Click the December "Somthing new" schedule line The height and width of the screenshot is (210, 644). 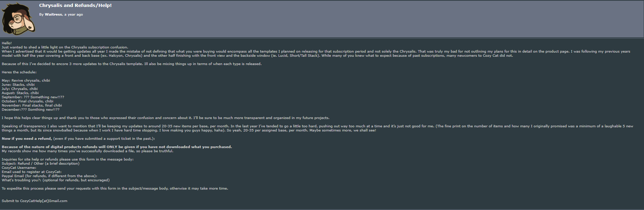tap(30, 110)
